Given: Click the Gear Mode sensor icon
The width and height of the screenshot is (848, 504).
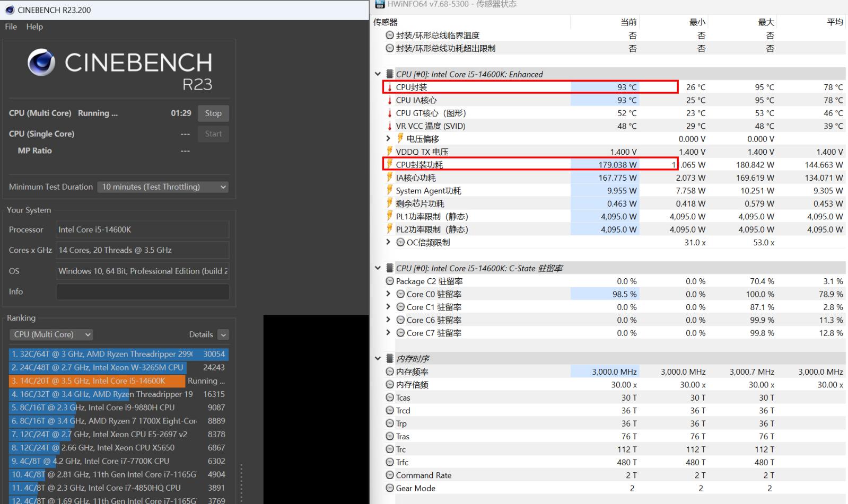Looking at the screenshot, I should 390,488.
